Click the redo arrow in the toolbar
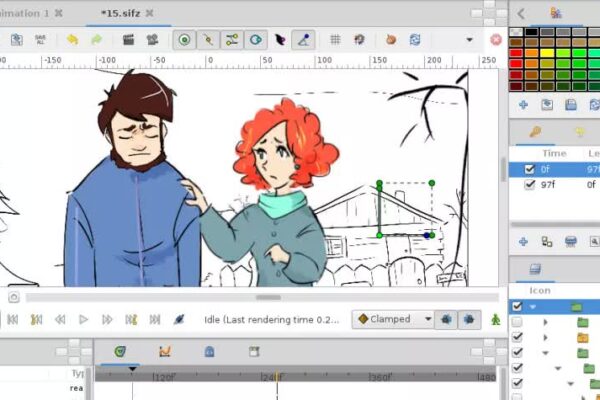 click(96, 40)
